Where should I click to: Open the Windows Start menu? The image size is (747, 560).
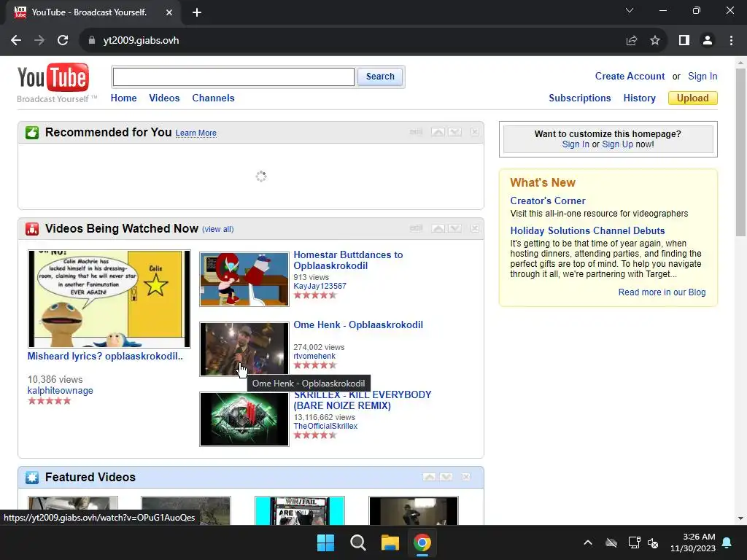tap(326, 542)
